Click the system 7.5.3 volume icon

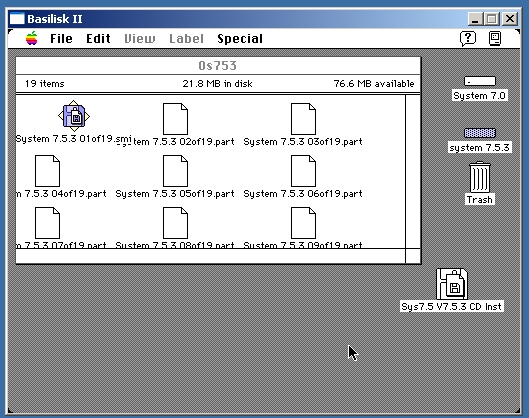pos(479,133)
